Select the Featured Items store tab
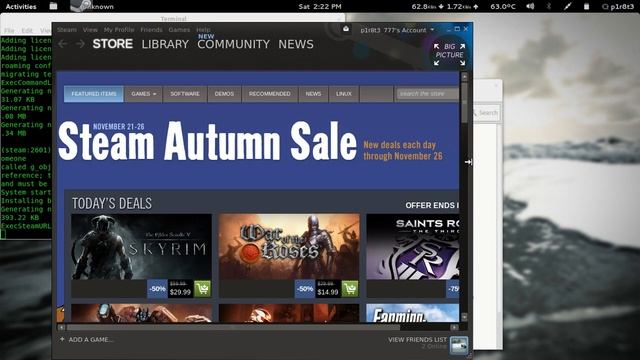640x360 pixels. tap(94, 94)
